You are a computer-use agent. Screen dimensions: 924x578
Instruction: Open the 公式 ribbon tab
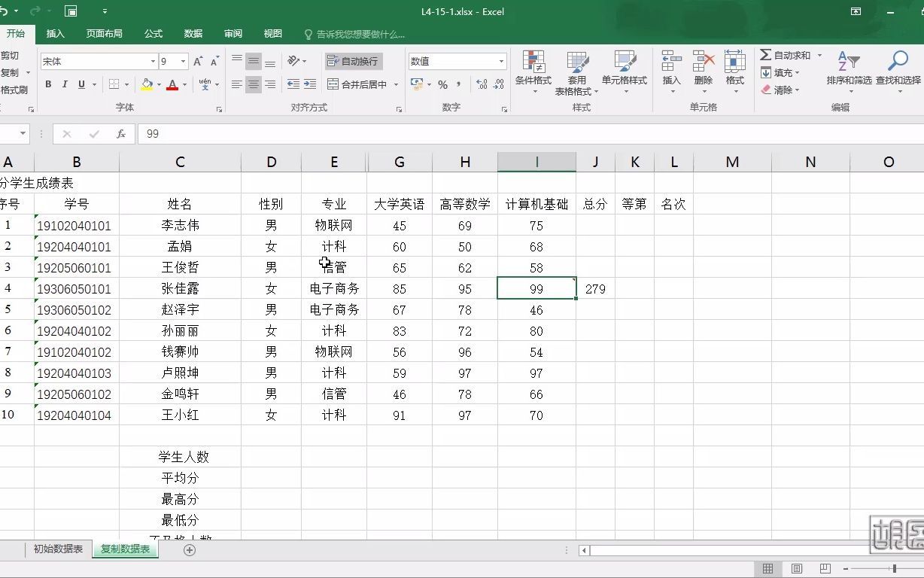tap(153, 34)
